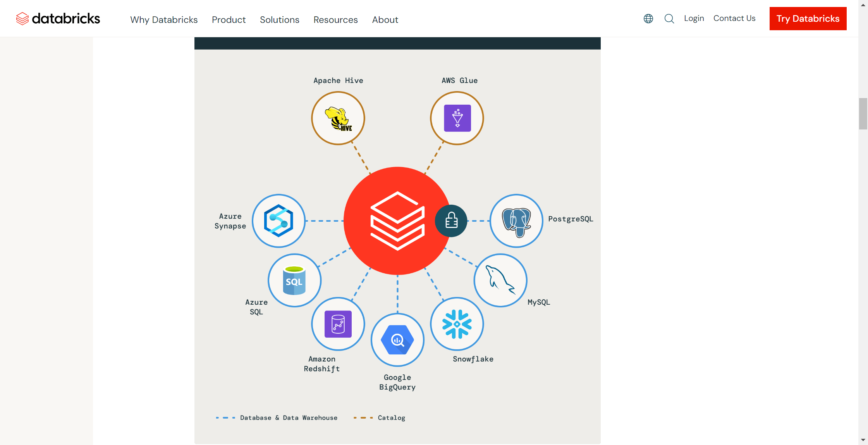
Task: Click the scrollbar up arrow
Action: click(x=863, y=5)
